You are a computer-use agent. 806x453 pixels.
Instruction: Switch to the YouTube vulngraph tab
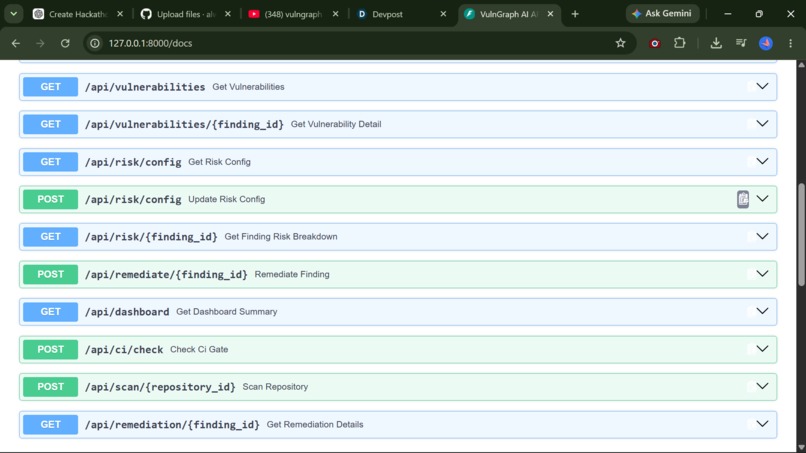click(x=294, y=14)
